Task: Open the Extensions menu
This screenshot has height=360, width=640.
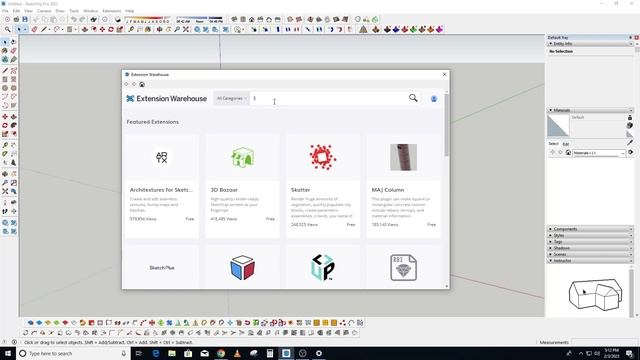Action: click(111, 11)
